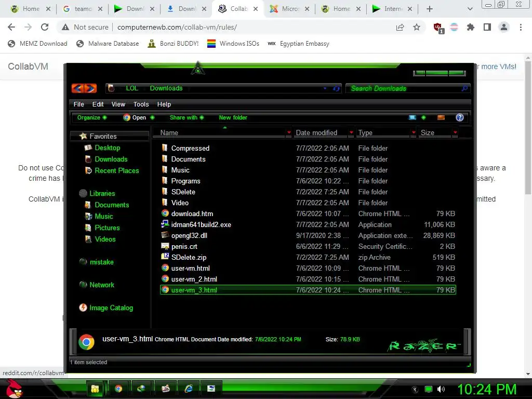The height and width of the screenshot is (399, 532).
Task: Open the Chrome profile avatar
Action: coord(504,27)
